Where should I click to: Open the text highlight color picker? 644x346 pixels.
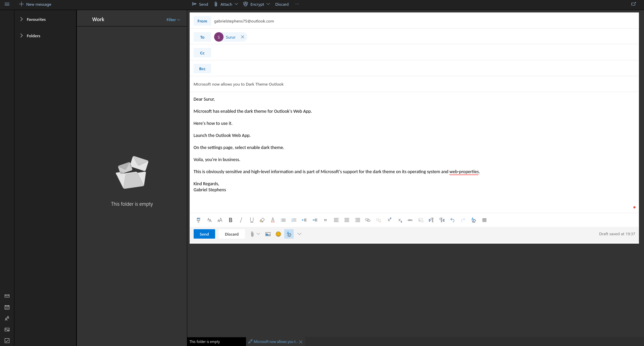(x=262, y=220)
